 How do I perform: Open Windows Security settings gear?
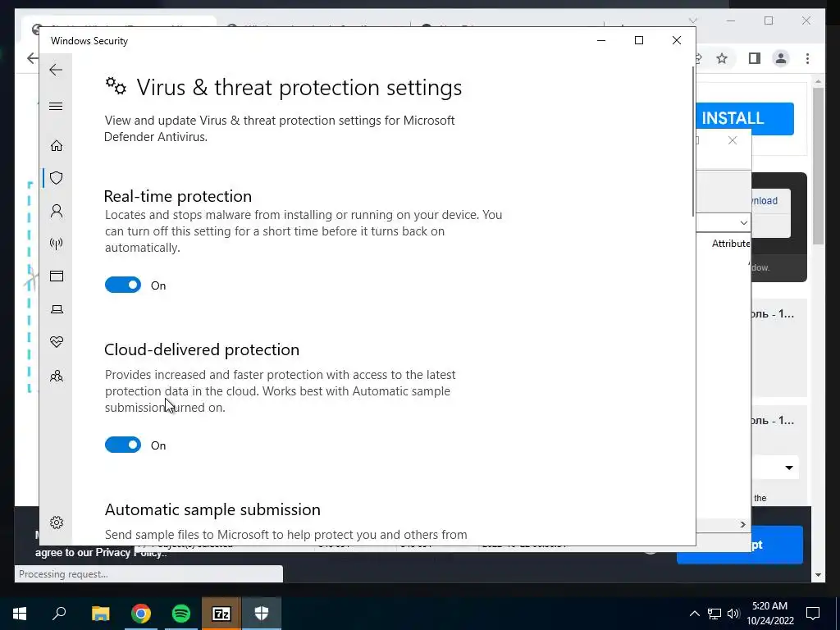(x=57, y=523)
